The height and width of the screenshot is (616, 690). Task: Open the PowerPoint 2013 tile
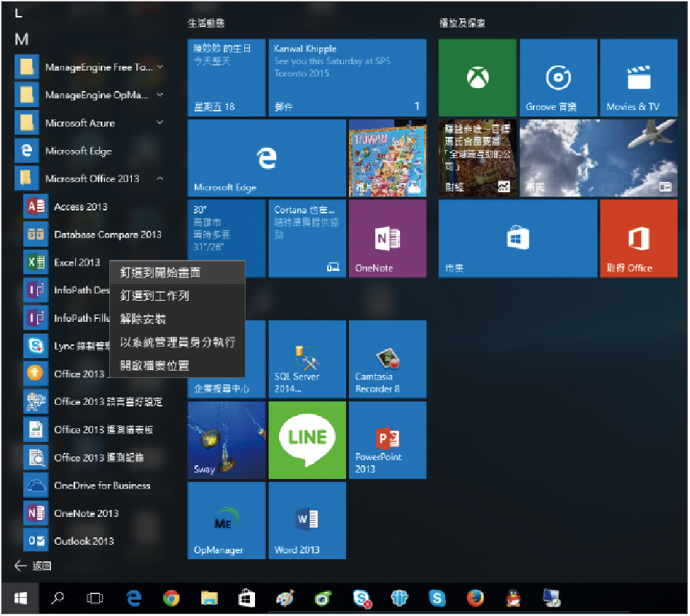(387, 440)
